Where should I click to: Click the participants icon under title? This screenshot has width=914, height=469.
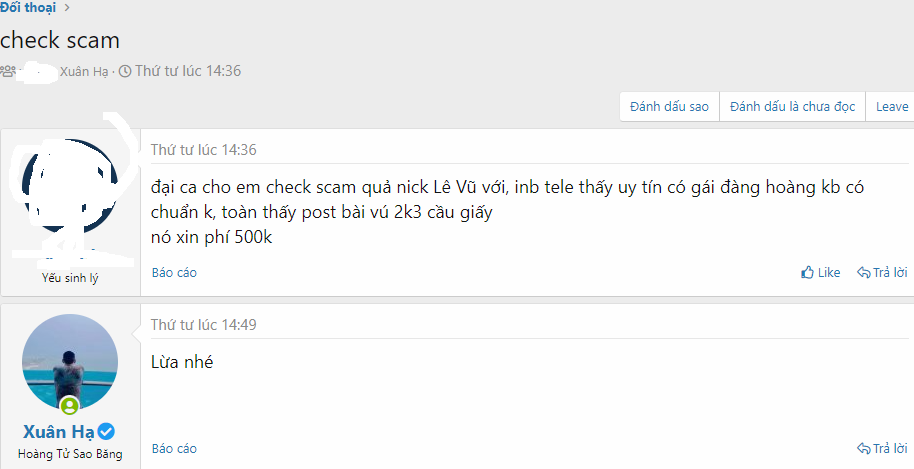(8, 72)
